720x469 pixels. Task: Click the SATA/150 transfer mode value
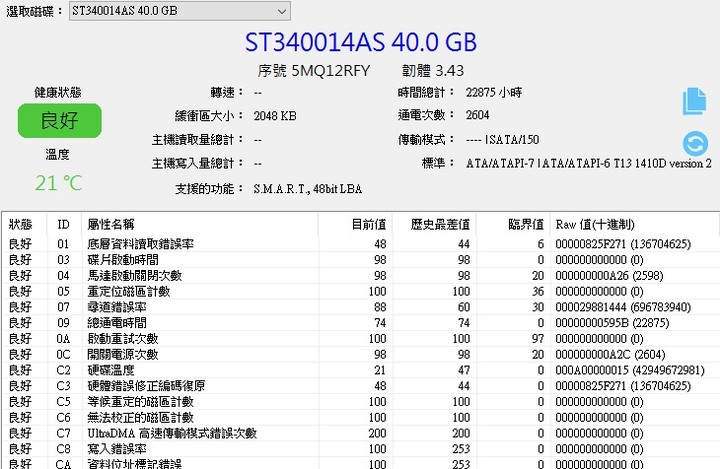pos(513,140)
